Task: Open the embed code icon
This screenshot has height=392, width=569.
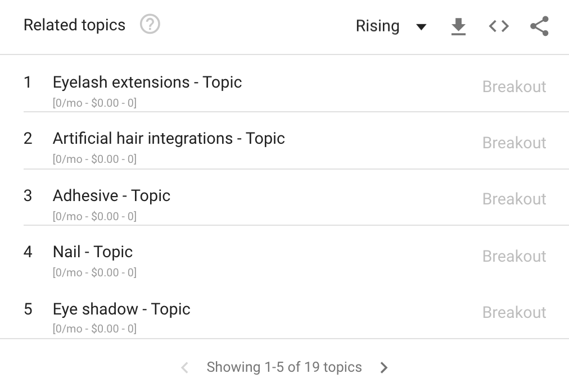Action: click(x=499, y=26)
